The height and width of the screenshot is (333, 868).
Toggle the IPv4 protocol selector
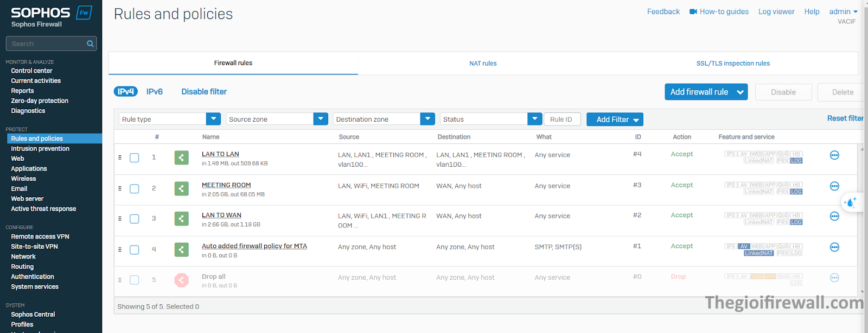125,92
